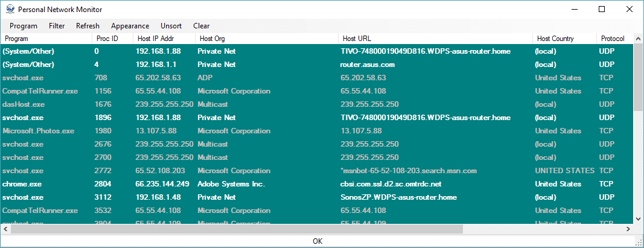
Task: Select the chrome.exe program entry
Action: pos(22,184)
